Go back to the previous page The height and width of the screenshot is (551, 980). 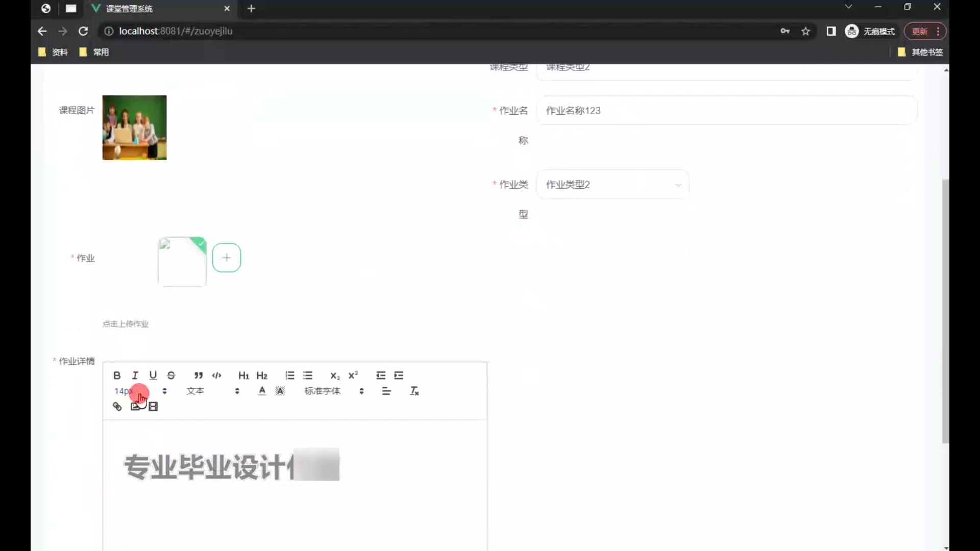coord(42,31)
